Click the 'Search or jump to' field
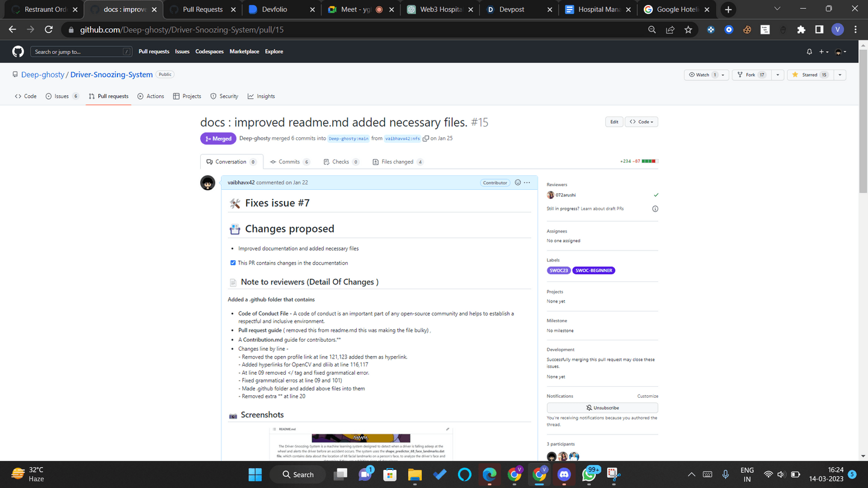 (x=81, y=52)
